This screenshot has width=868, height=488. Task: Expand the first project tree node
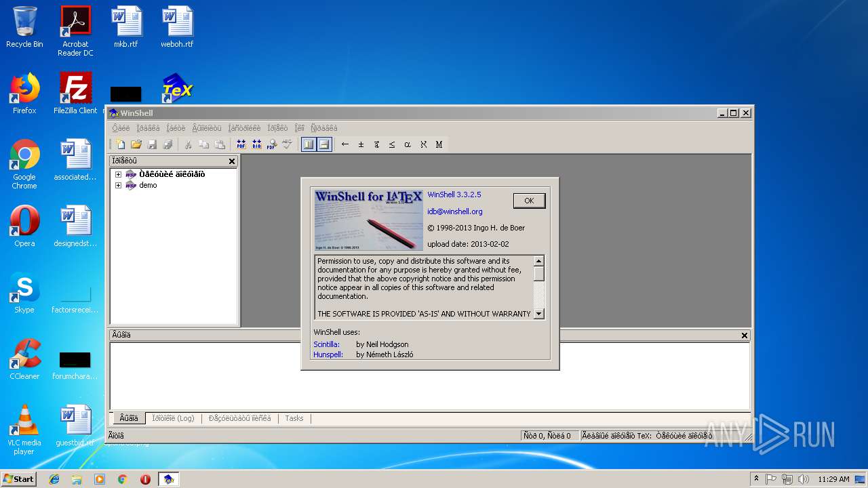118,174
